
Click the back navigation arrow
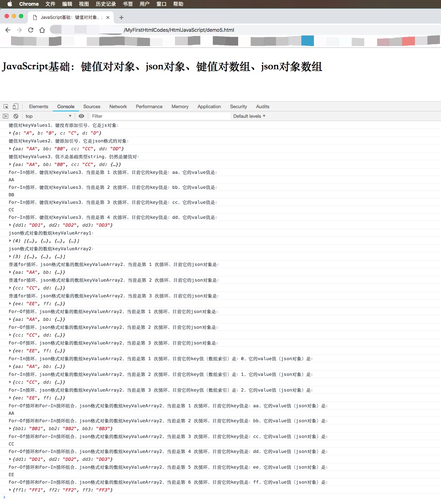[8, 30]
